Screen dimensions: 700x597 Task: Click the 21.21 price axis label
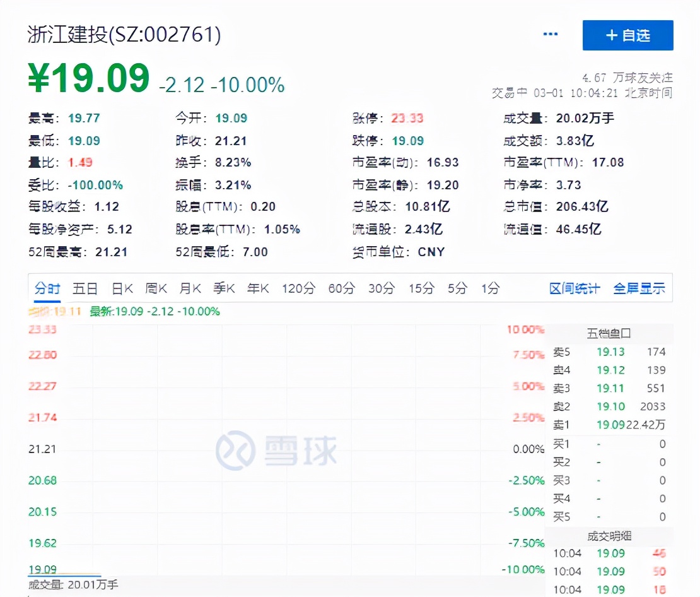click(42, 449)
